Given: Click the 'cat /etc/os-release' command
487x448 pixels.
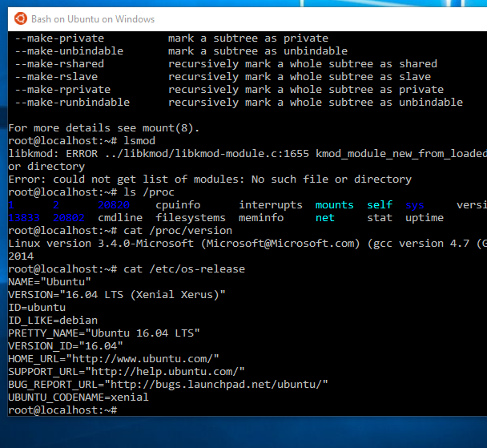Looking at the screenshot, I should [184, 269].
